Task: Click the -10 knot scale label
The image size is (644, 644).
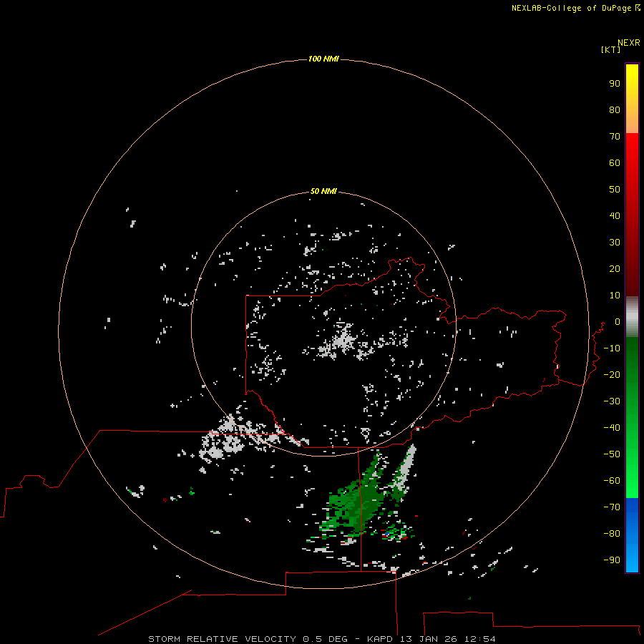Action: [612, 348]
